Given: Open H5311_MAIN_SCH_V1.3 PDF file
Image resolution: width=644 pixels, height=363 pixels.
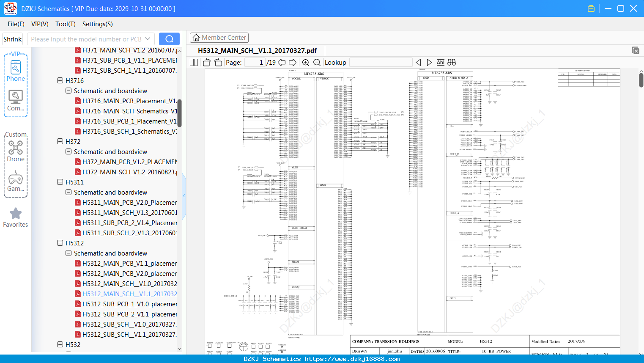Looking at the screenshot, I should pos(126,212).
